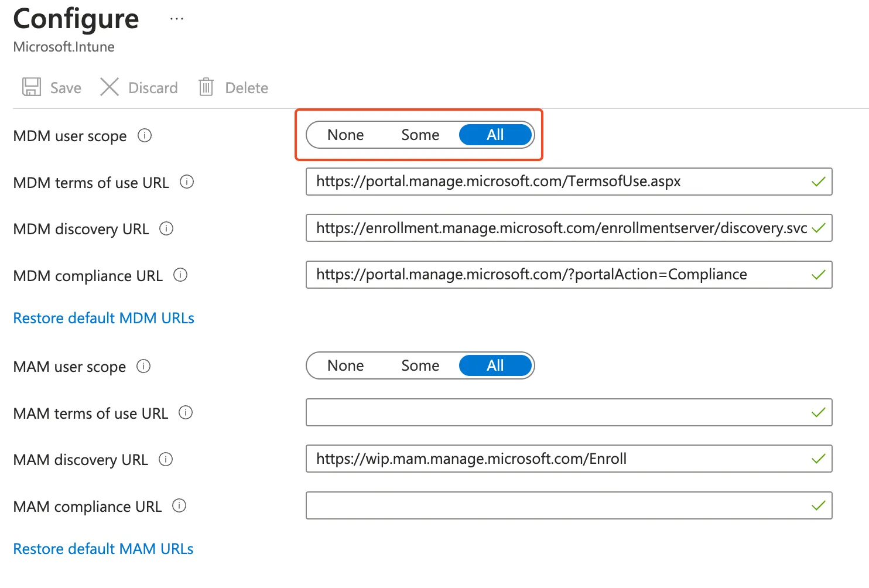This screenshot has height=588, width=869.
Task: Click the Discard button label
Action: (153, 88)
